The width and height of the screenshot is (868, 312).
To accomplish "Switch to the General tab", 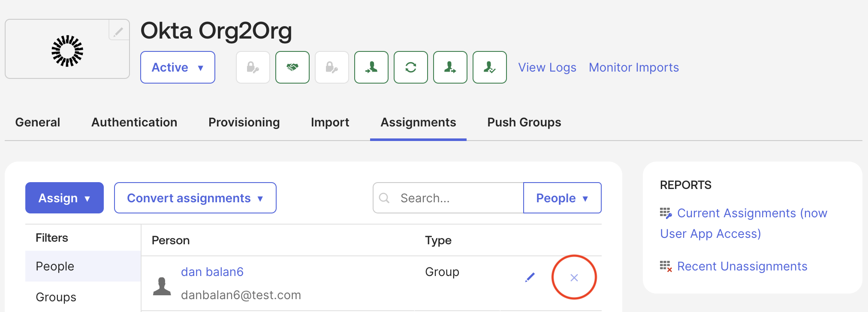I will (x=38, y=122).
